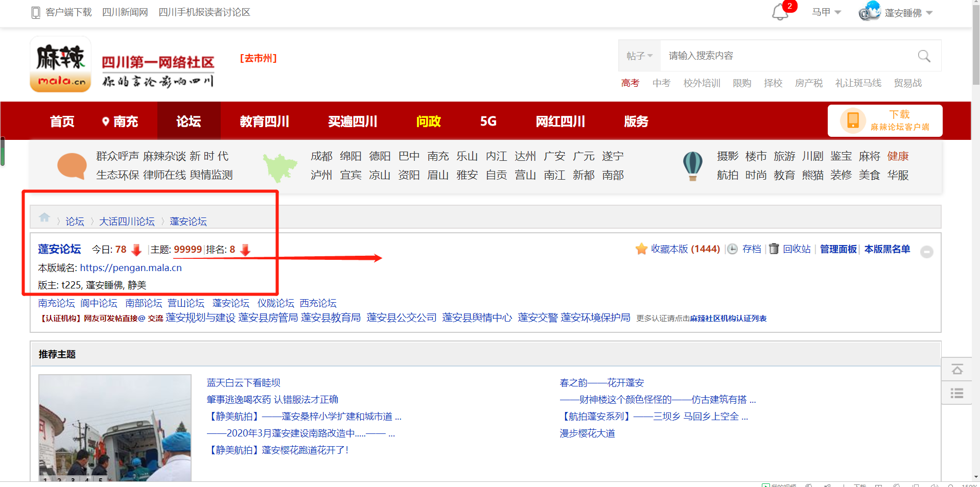Open the 蓬安睡佛 user menu
Image resolution: width=980 pixels, height=487 pixels.
(x=908, y=13)
